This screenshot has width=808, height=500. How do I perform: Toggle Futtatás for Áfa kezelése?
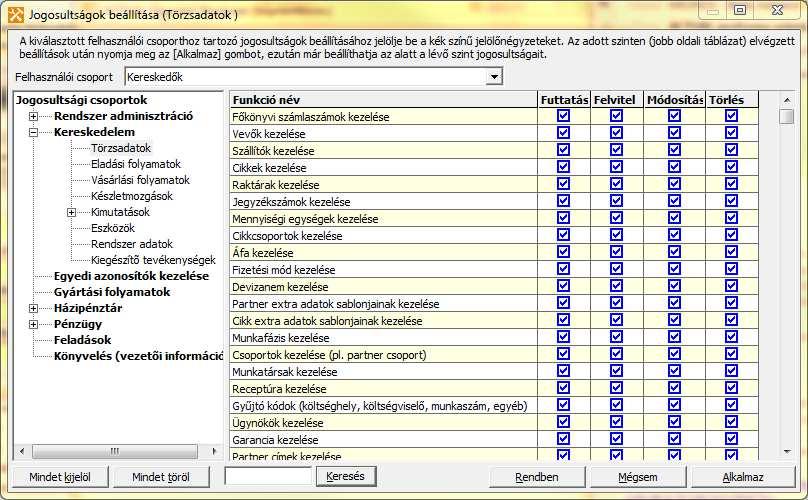(x=563, y=252)
